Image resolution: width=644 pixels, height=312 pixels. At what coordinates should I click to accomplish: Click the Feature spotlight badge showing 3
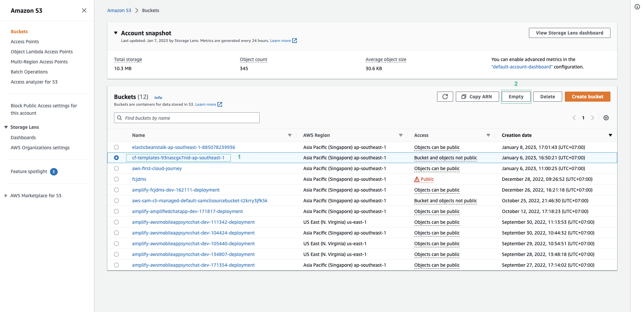(54, 172)
